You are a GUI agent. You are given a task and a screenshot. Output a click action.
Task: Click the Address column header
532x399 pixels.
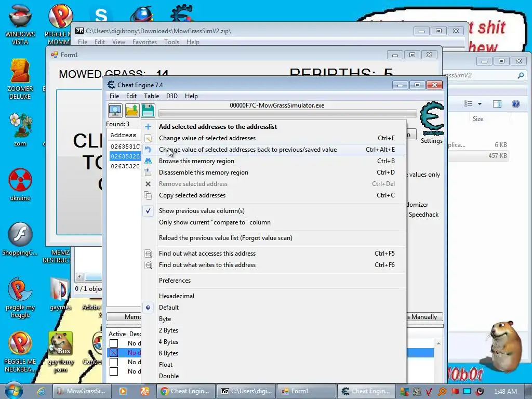tap(124, 135)
